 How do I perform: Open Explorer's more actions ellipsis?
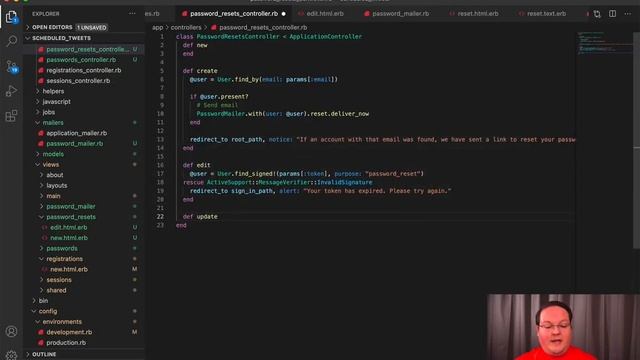(132, 13)
